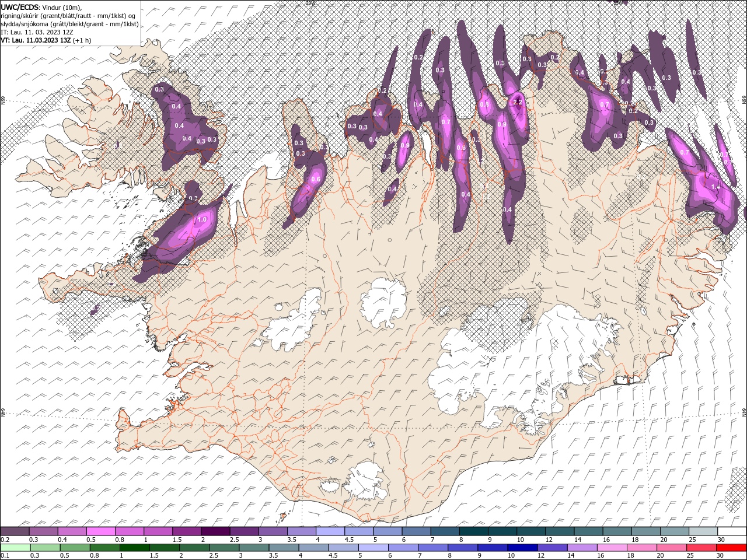This screenshot has height=560, width=747.
Task: Click the 'VT: Lau. 11.03.2023 13Z (+1 h)' line
Action: click(46, 40)
